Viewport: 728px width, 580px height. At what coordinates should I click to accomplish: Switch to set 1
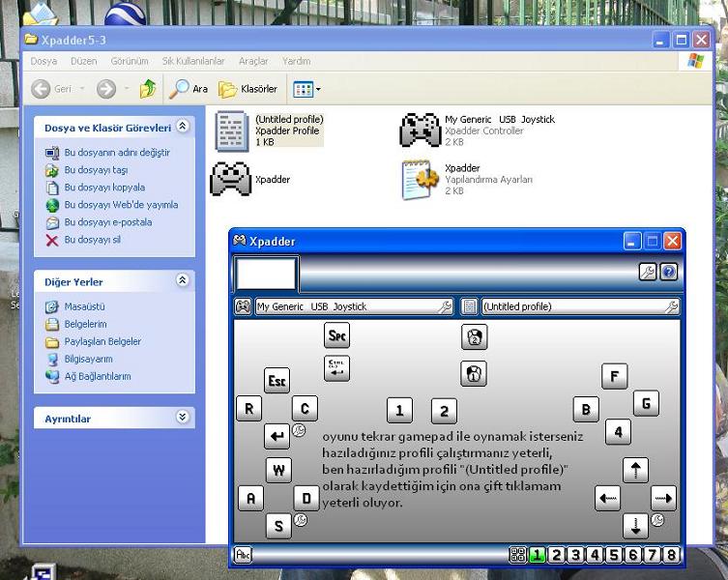click(x=538, y=555)
